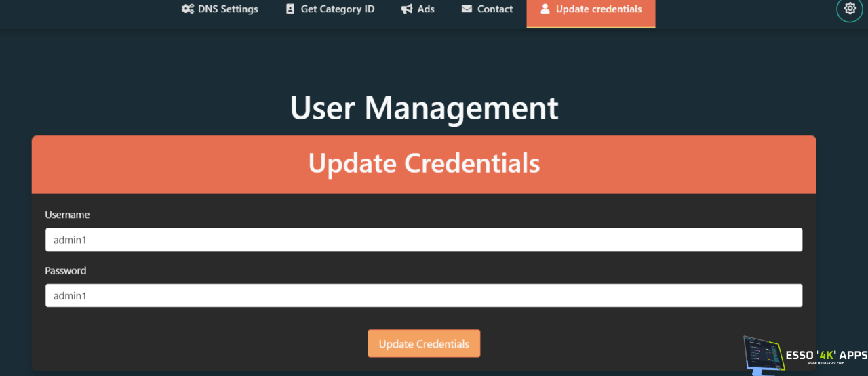Screen dimensions: 868x376
Task: Click the Contact envelope icon
Action: coord(467,9)
